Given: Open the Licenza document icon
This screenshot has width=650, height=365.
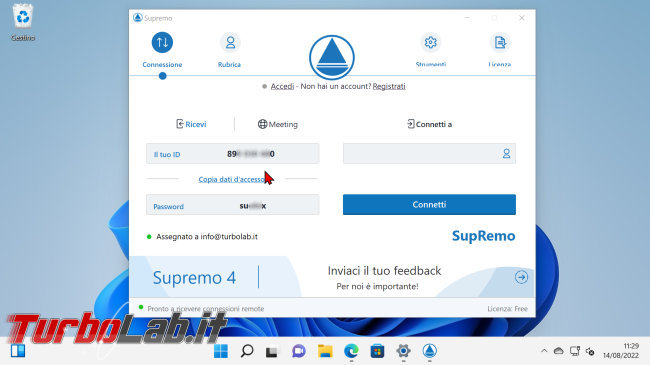Looking at the screenshot, I should [500, 42].
